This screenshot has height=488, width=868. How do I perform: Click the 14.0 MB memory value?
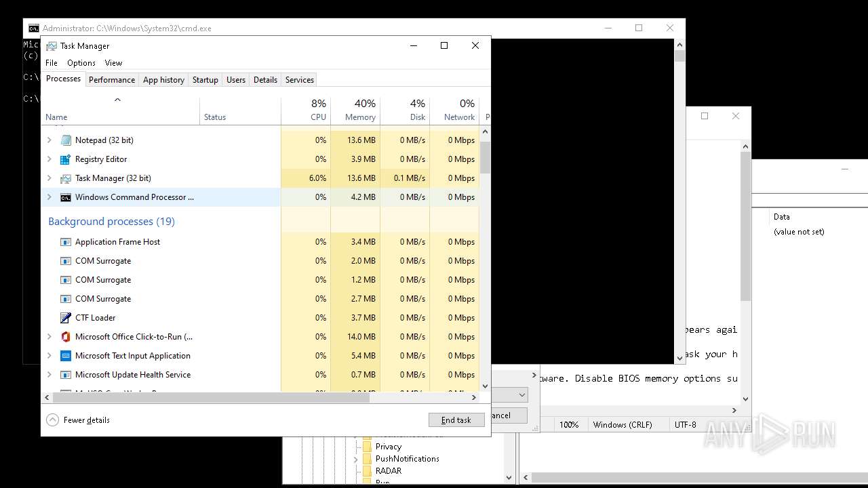[x=360, y=337]
